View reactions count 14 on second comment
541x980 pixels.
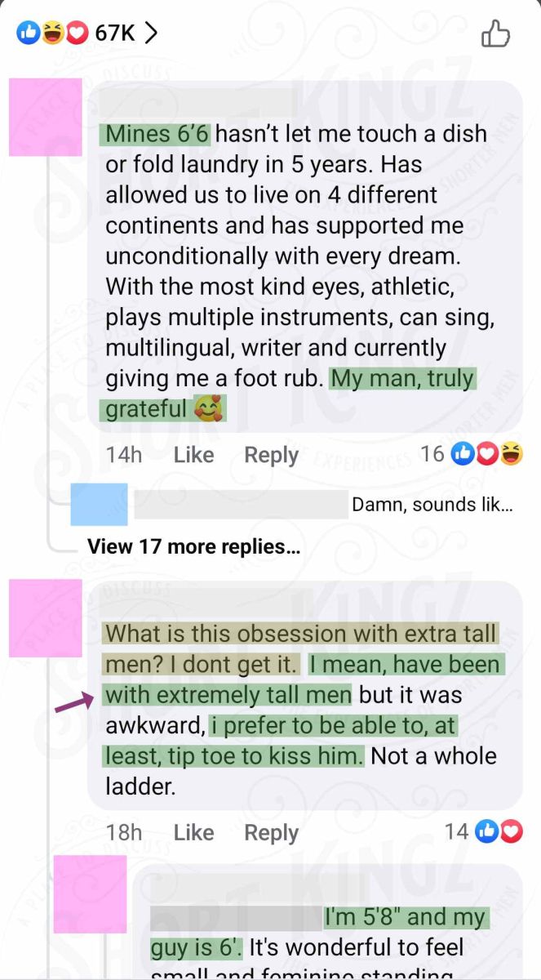456,831
